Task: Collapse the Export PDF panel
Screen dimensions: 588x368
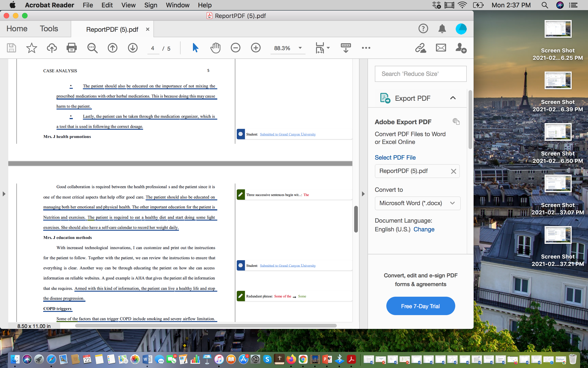Action: click(453, 98)
